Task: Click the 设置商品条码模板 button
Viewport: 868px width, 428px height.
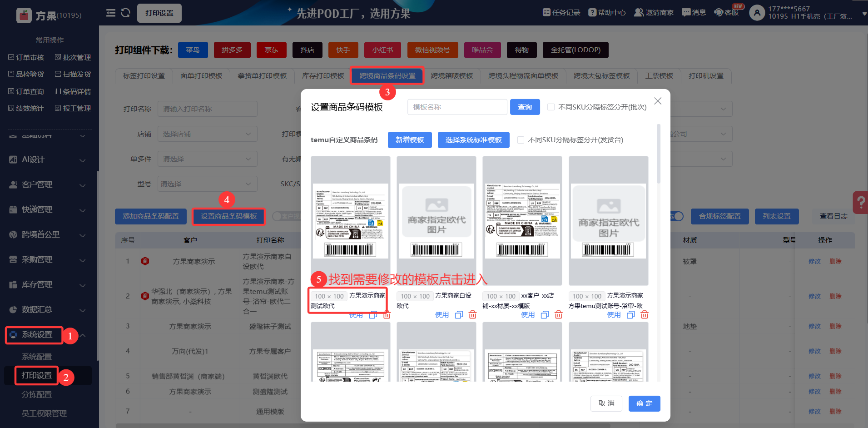Action: (x=229, y=216)
